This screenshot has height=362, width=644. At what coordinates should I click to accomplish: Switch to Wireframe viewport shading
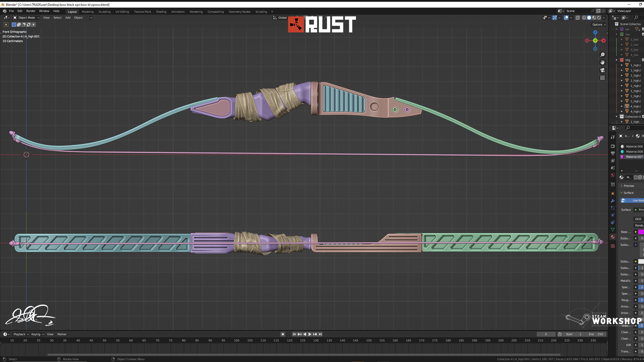(x=584, y=18)
